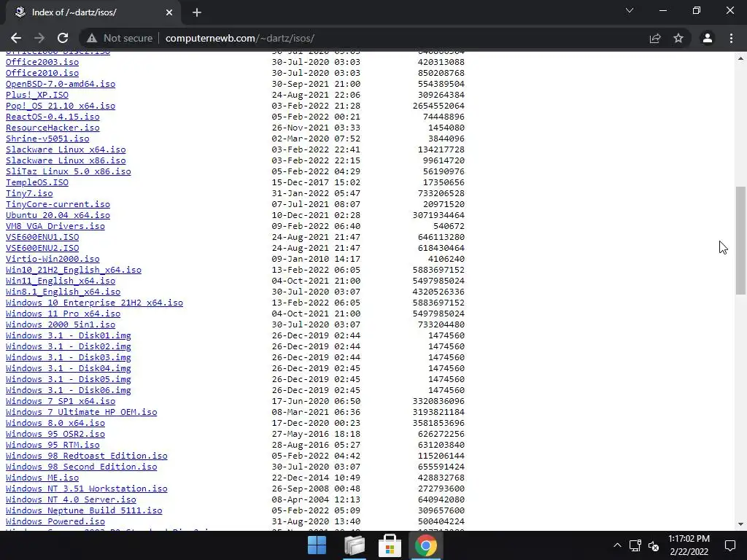Download Tiny7.iso
Image resolution: width=747 pixels, height=560 pixels.
click(29, 193)
